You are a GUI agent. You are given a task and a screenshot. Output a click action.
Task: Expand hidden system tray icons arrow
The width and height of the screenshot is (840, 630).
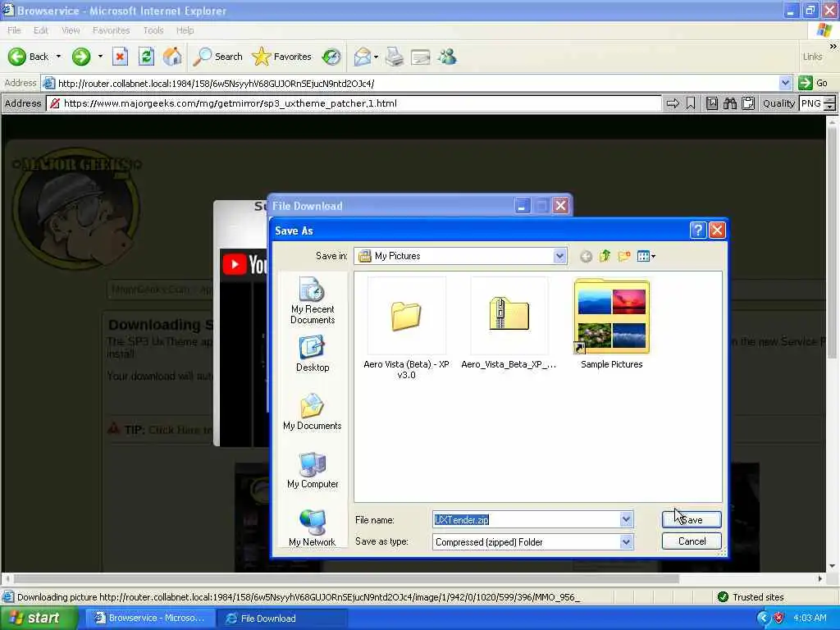pos(763,619)
